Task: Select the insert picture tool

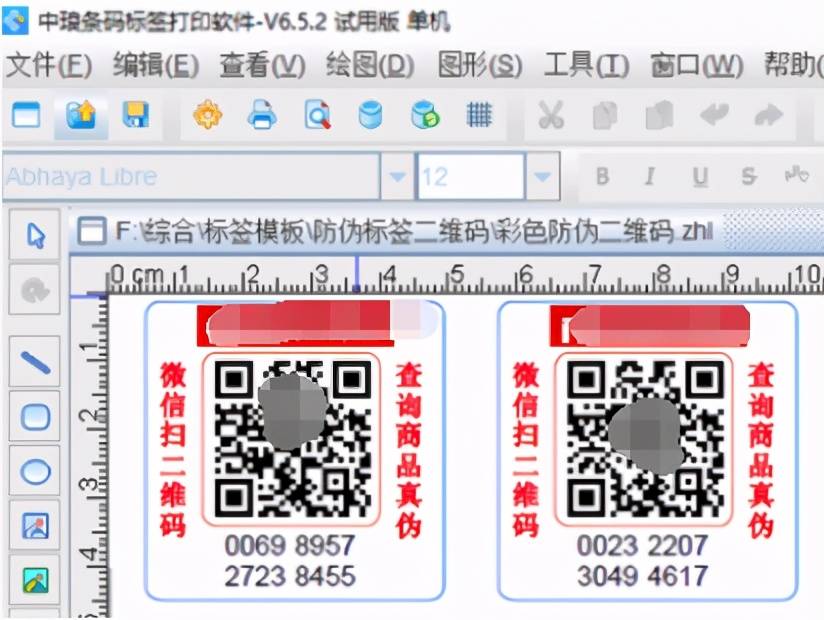Action: click(x=35, y=525)
